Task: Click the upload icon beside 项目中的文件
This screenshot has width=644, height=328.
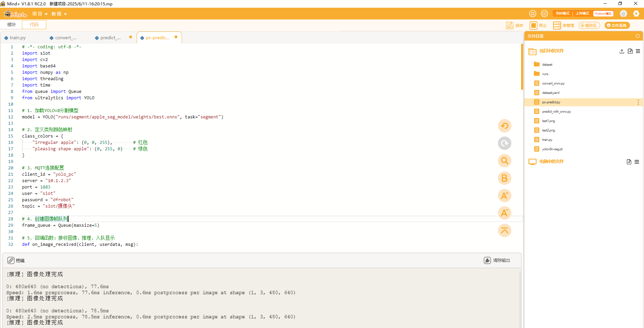Action: (622, 51)
